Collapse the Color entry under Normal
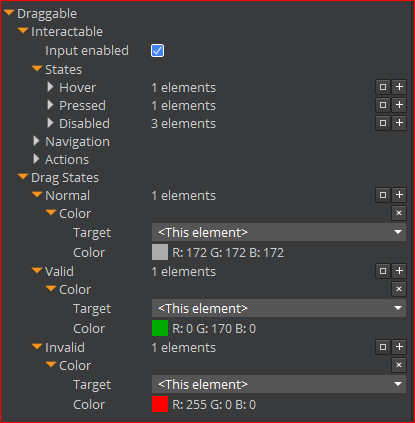This screenshot has width=415, height=423. click(51, 213)
